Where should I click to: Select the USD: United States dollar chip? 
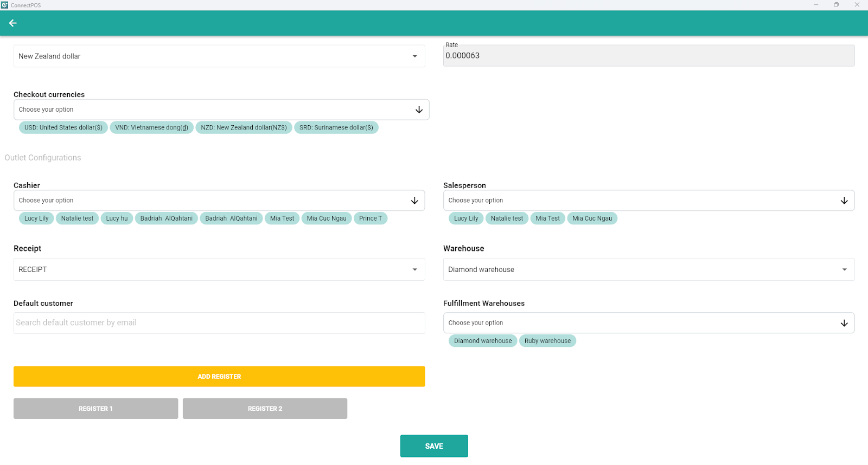click(x=63, y=128)
